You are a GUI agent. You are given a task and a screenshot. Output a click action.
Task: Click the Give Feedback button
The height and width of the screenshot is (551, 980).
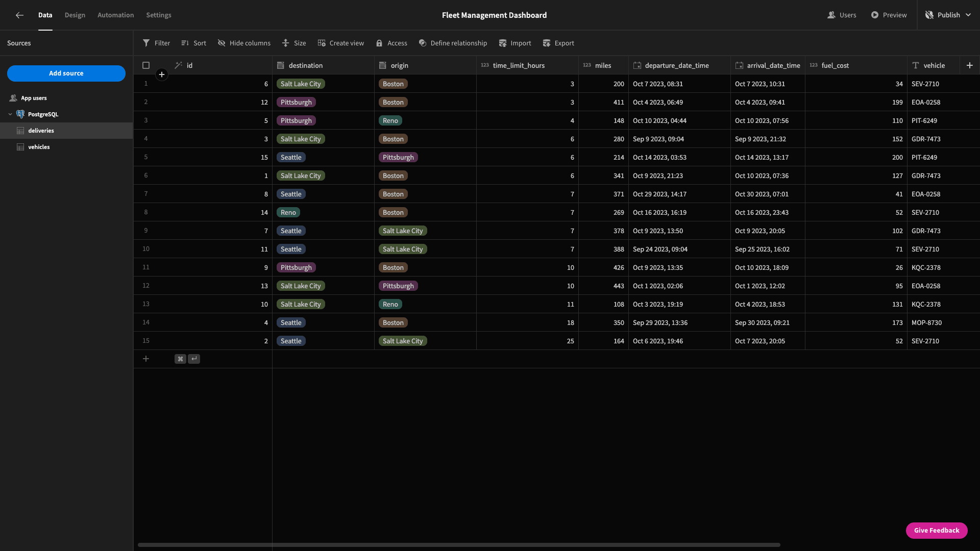coord(937,531)
